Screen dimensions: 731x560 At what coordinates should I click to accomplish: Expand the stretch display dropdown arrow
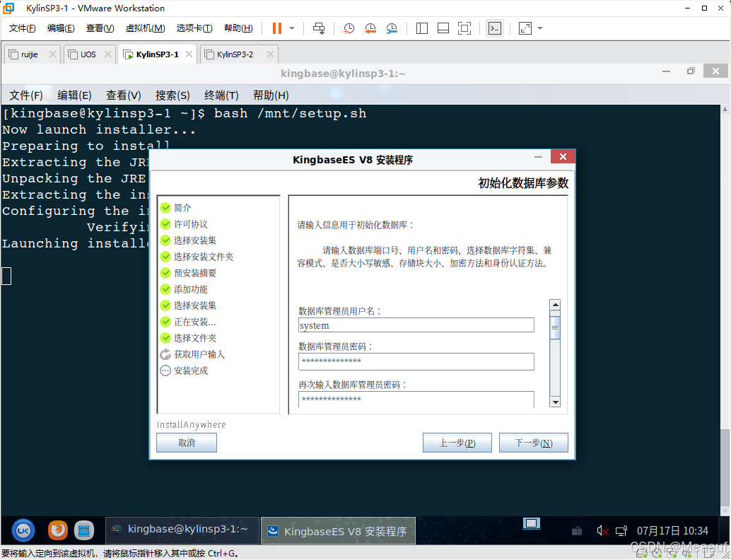[x=540, y=28]
